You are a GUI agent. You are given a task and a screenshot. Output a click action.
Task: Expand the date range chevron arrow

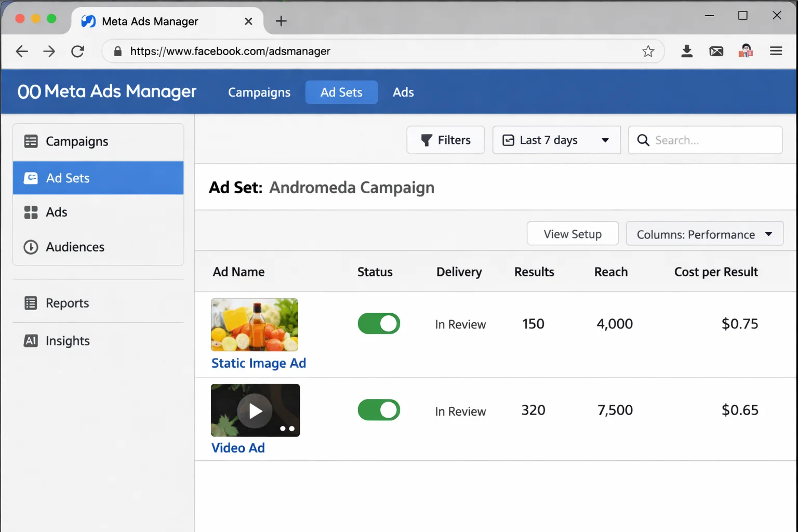[x=605, y=140]
